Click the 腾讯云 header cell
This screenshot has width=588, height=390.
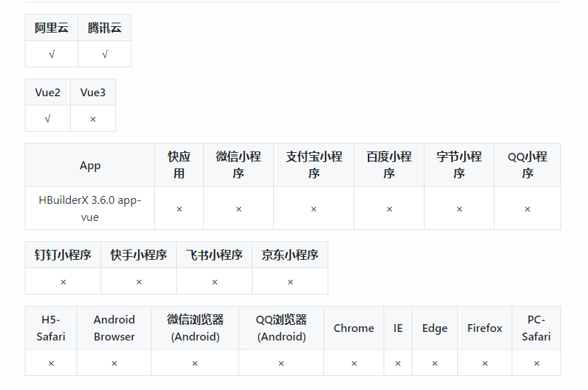(x=105, y=28)
